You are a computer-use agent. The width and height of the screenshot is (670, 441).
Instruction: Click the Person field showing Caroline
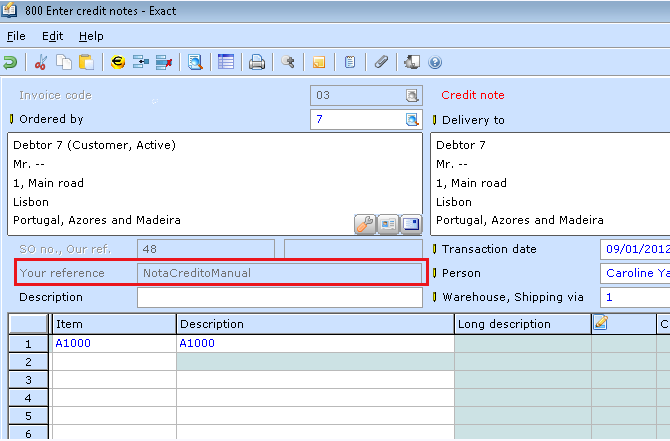[x=635, y=273]
